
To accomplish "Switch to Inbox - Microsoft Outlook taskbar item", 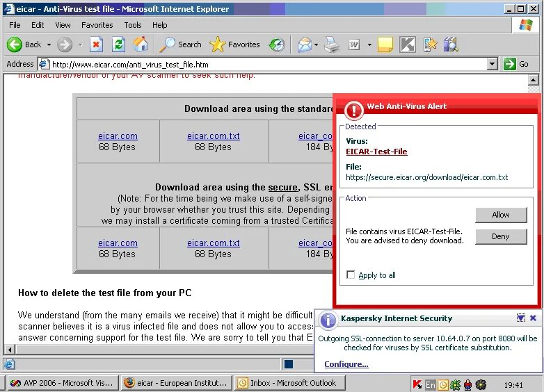I will 290,383.
